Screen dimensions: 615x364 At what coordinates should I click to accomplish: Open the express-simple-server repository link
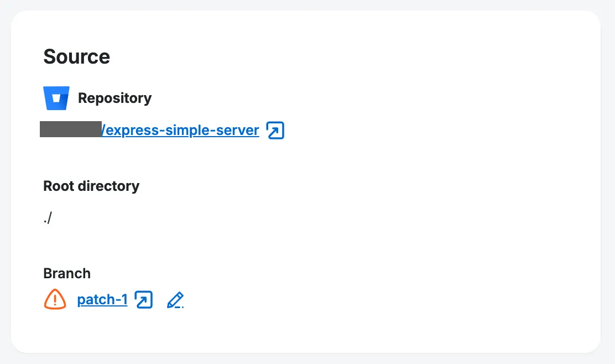pos(180,131)
